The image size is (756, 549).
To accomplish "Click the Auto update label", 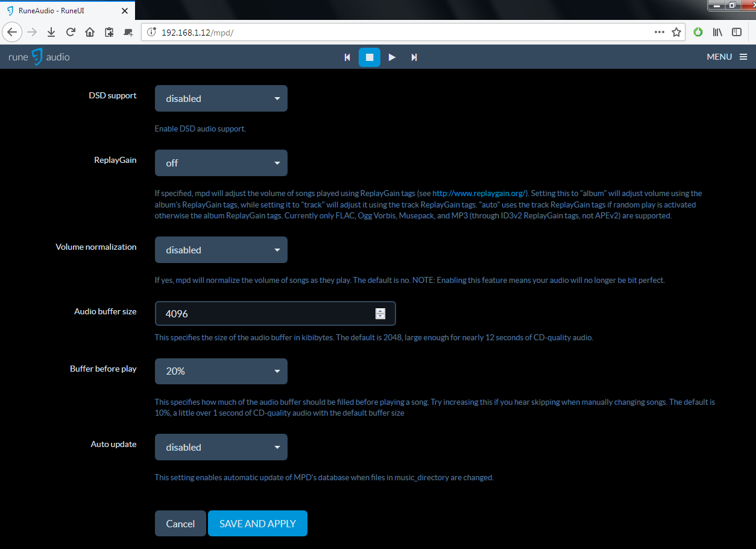I will [x=114, y=444].
